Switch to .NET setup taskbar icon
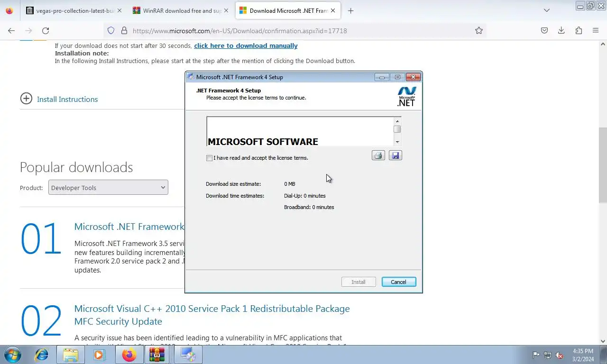Viewport: 607px width, 364px height. pos(188,355)
